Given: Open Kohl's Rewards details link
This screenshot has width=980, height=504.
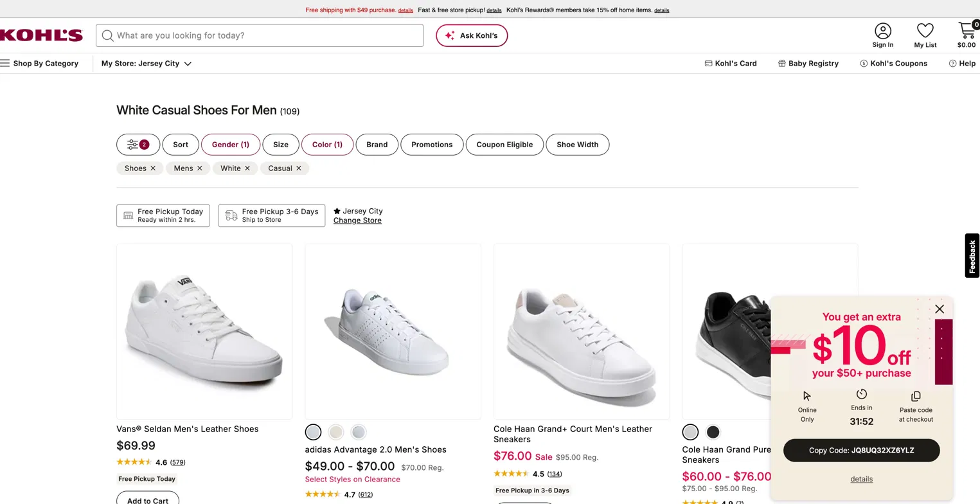Looking at the screenshot, I should click(662, 10).
